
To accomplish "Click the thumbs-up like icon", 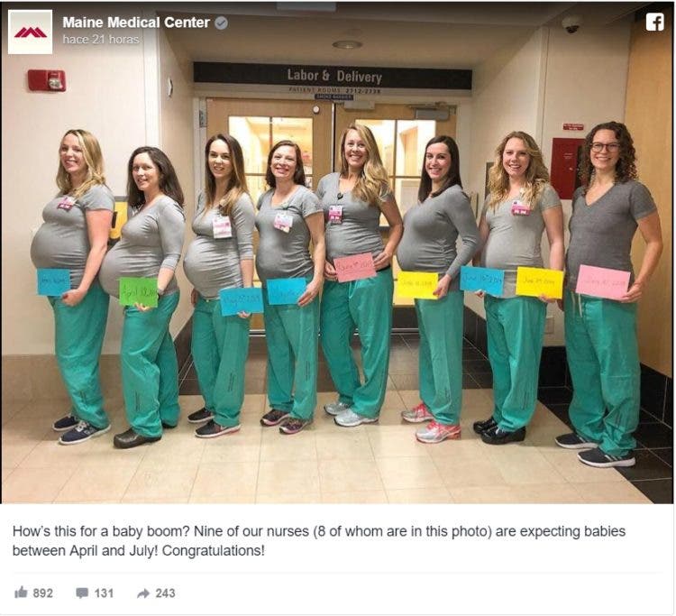I will [21, 593].
